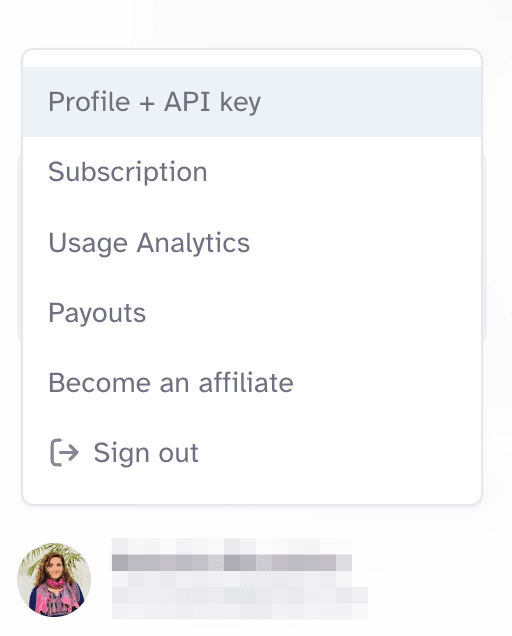Click the Sign out text label

(146, 453)
